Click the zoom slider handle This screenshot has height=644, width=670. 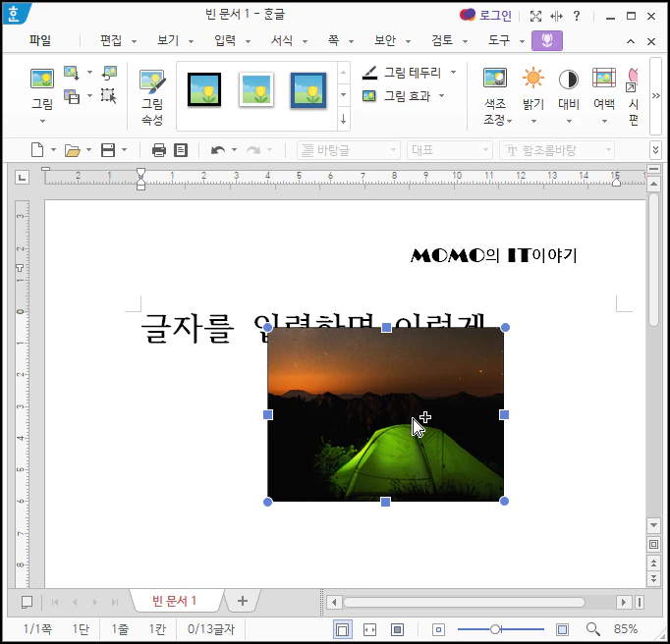(495, 629)
